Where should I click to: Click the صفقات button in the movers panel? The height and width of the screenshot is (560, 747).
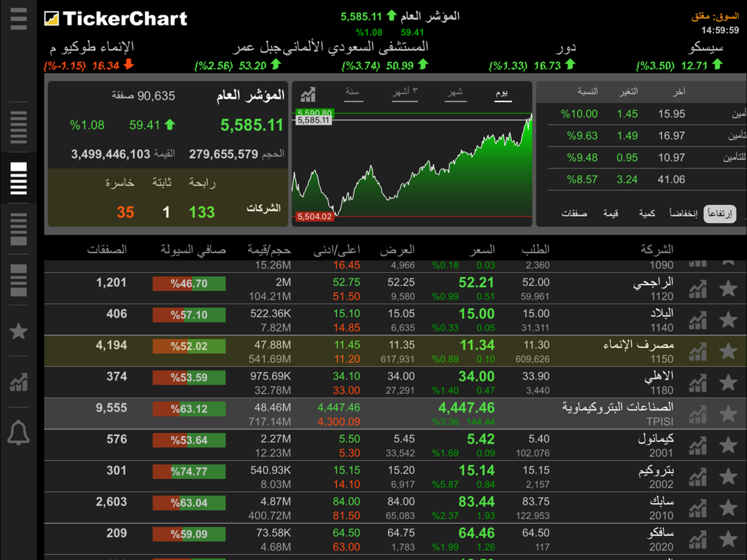[576, 214]
